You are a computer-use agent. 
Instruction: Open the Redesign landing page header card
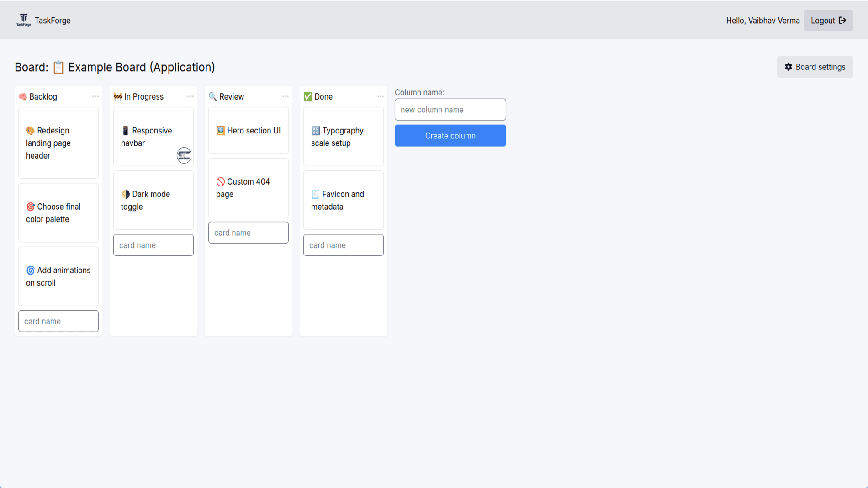(x=58, y=143)
